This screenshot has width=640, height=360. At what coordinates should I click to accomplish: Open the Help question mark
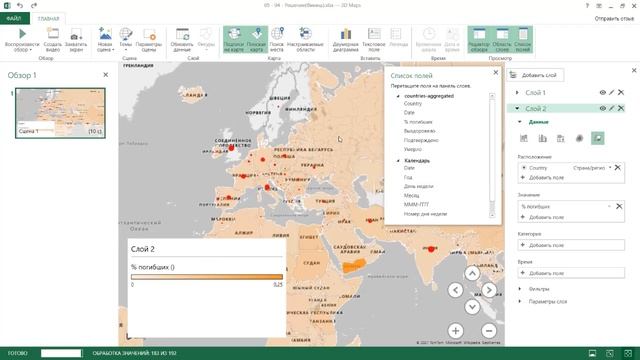tap(587, 5)
